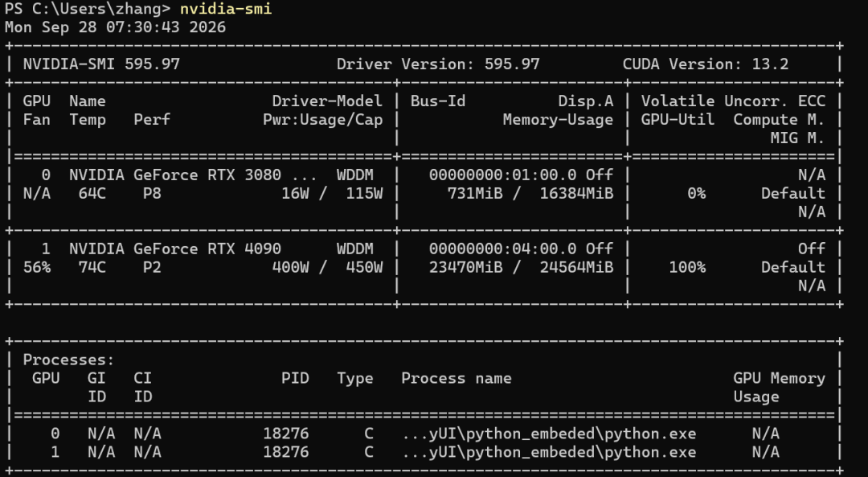This screenshot has height=477, width=868.
Task: Click the NVIDIA-SMI 595.97 header text
Action: 101,64
